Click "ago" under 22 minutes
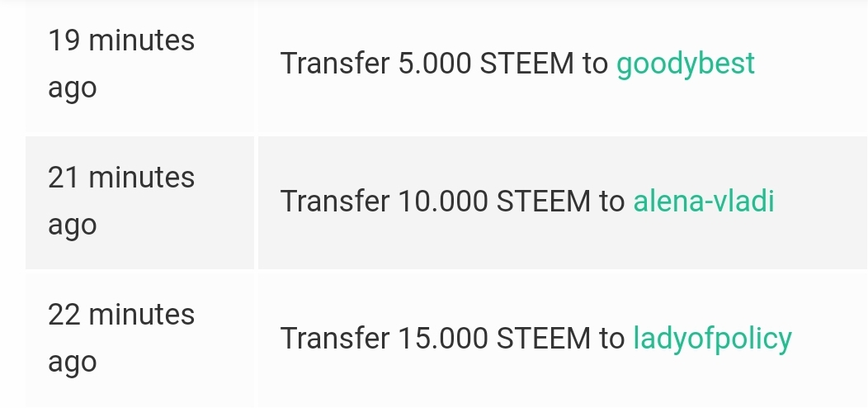Viewport: 868px width, 408px height. (73, 363)
